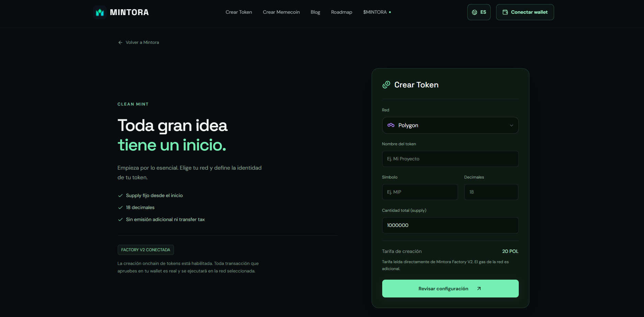644x317 pixels.
Task: Expand the network chevron arrow
Action: coord(511,125)
